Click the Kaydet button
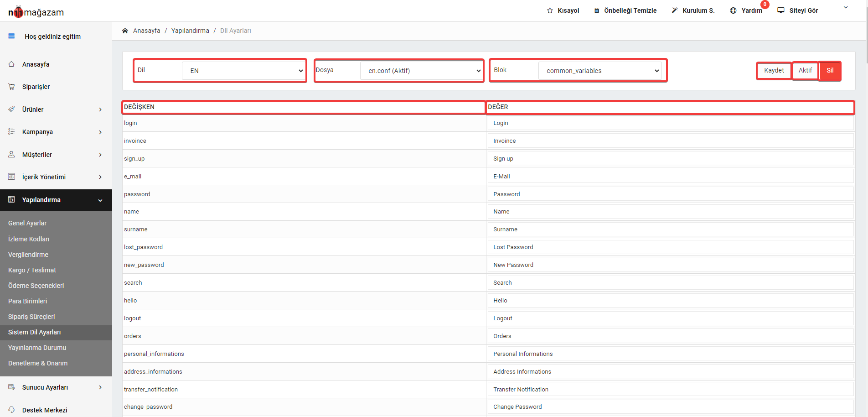Viewport: 868px width, 417px height. click(774, 70)
